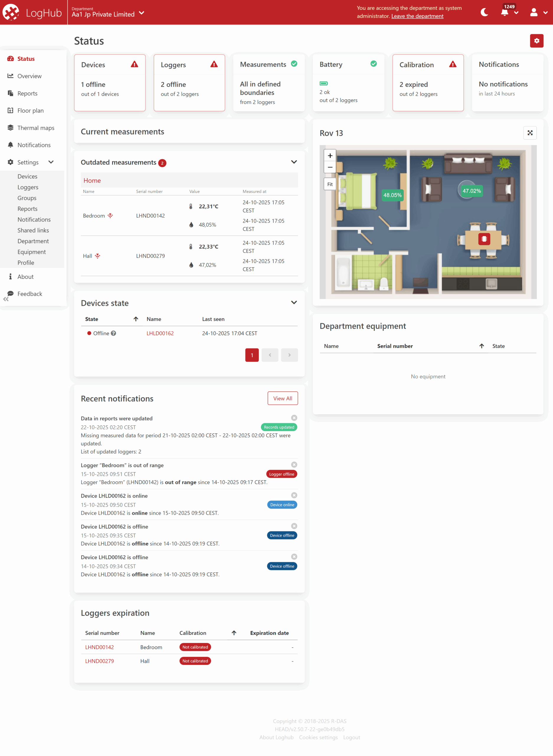Screen dimensions: 553x756
Task: Go to Floor plan in sidebar
Action: [30, 110]
